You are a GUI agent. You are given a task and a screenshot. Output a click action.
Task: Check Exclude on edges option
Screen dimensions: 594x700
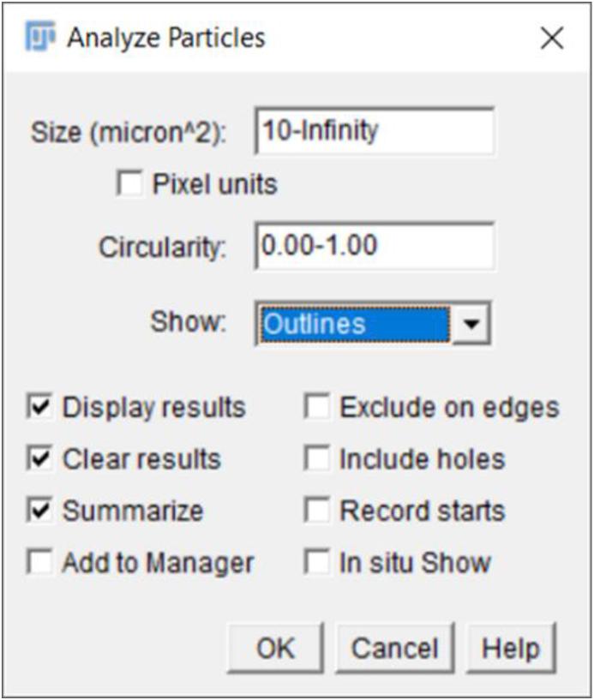click(317, 407)
